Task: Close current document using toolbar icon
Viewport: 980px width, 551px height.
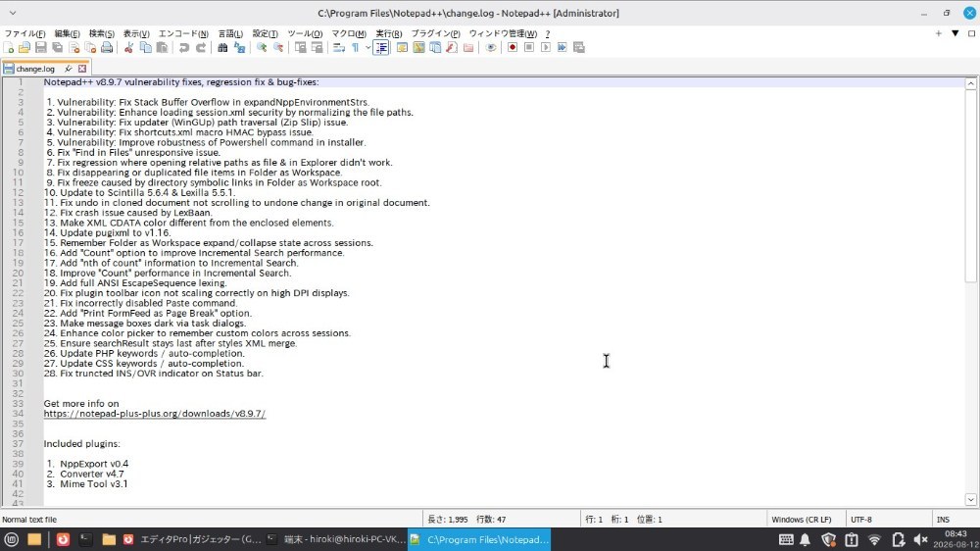Action: click(x=73, y=47)
